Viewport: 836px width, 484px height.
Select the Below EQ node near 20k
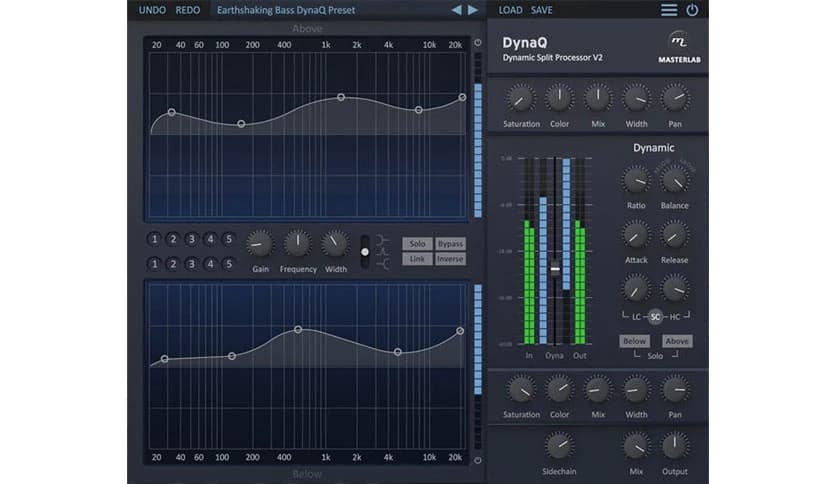460,330
